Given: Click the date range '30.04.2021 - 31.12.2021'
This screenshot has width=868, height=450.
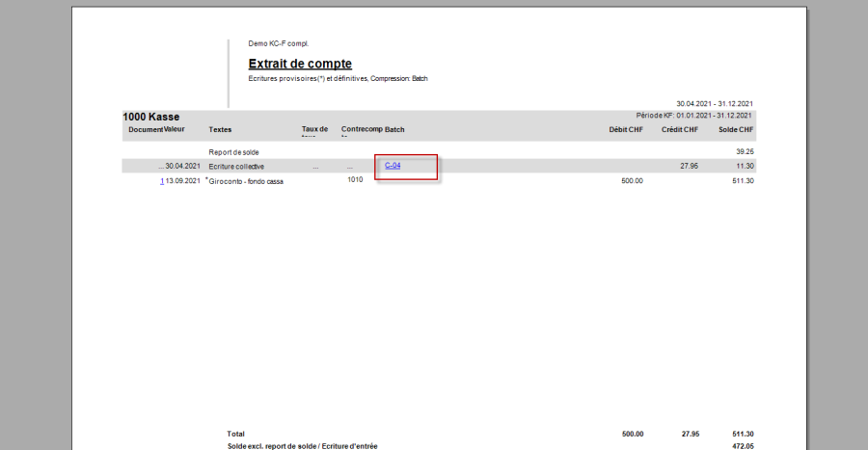Looking at the screenshot, I should 714,103.
